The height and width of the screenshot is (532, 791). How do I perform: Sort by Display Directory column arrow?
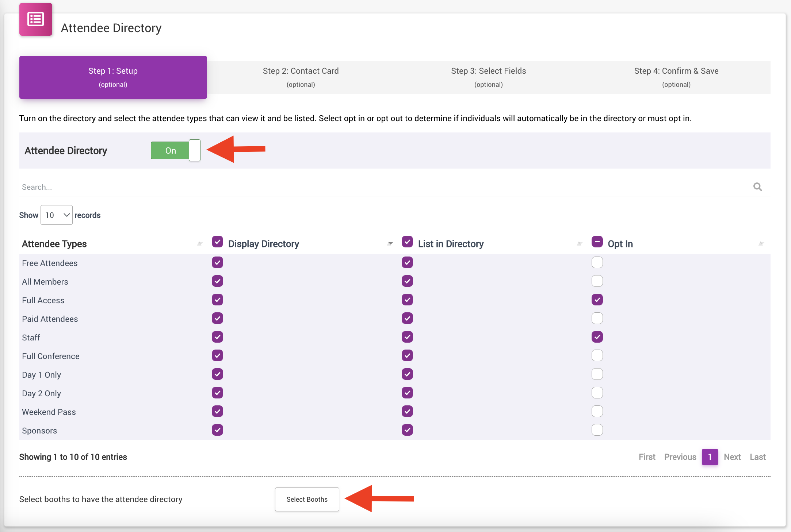click(x=390, y=244)
